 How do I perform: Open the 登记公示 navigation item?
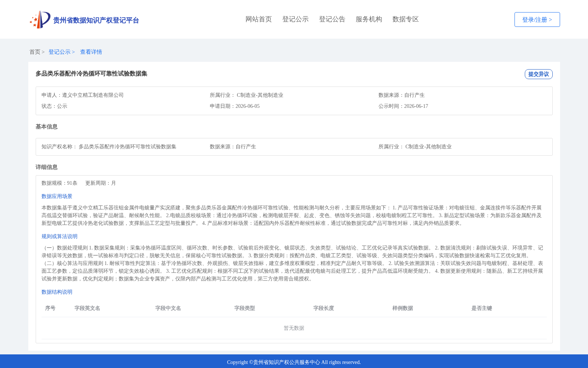[x=295, y=19]
